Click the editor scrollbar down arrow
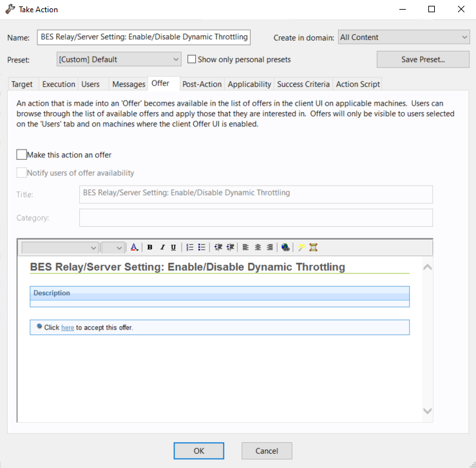The height and width of the screenshot is (468, 476). [428, 411]
